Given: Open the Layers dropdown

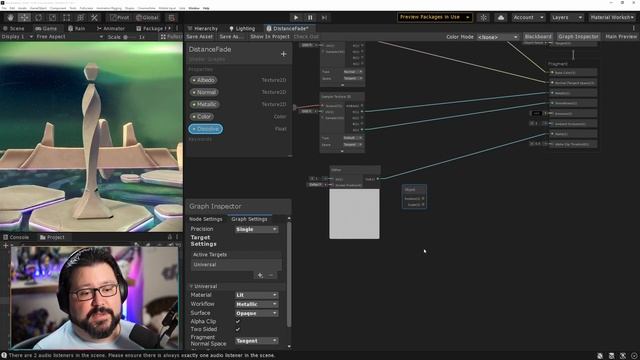Looking at the screenshot, I should click(567, 18).
